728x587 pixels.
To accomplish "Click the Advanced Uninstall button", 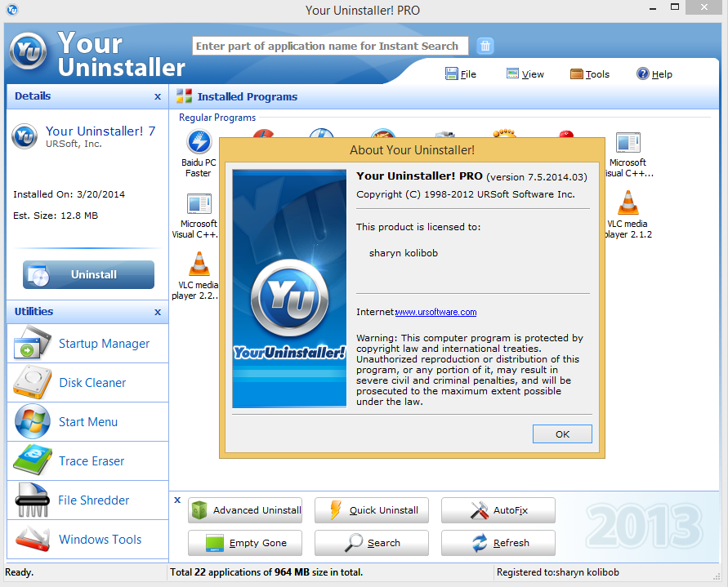I will [x=245, y=510].
